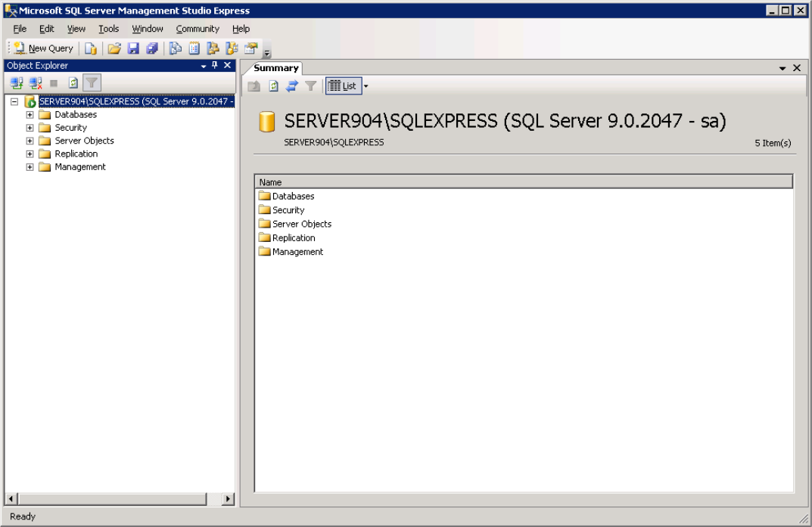Click the Synchronize arrows icon in Summary toolbar
The width and height of the screenshot is (812, 527).
[x=292, y=86]
